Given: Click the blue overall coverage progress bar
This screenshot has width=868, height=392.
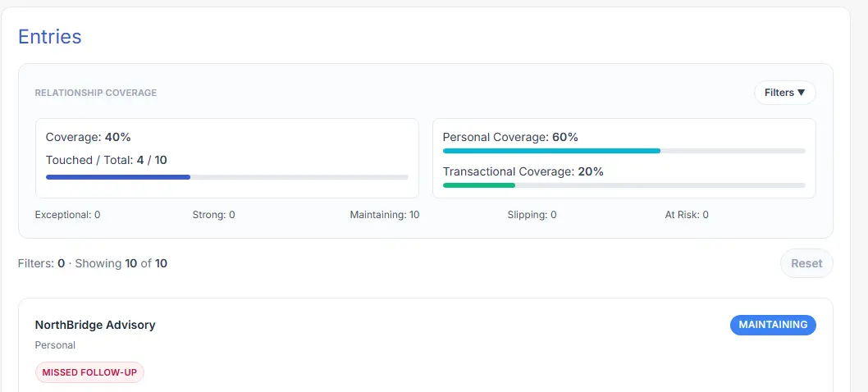Looking at the screenshot, I should [x=227, y=177].
